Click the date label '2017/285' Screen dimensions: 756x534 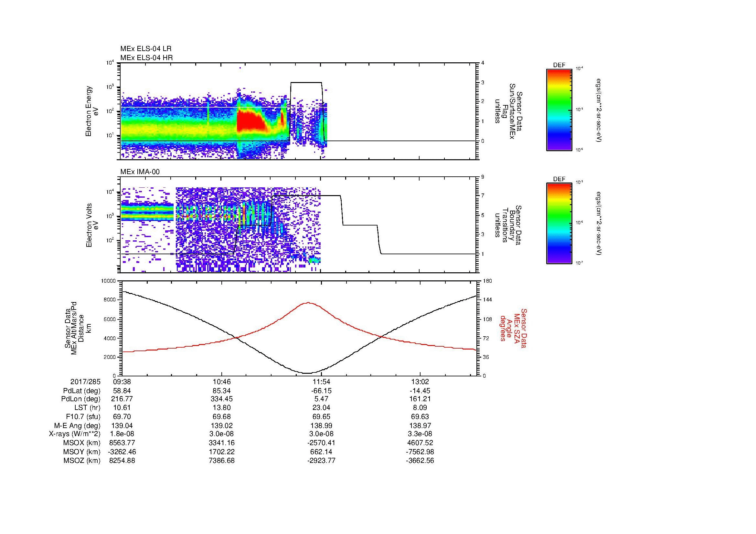[85, 382]
